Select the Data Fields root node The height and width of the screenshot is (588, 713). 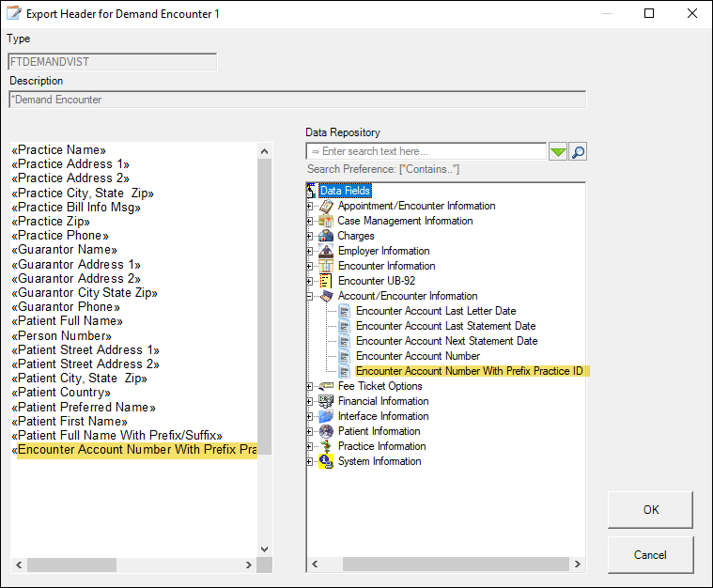click(345, 191)
